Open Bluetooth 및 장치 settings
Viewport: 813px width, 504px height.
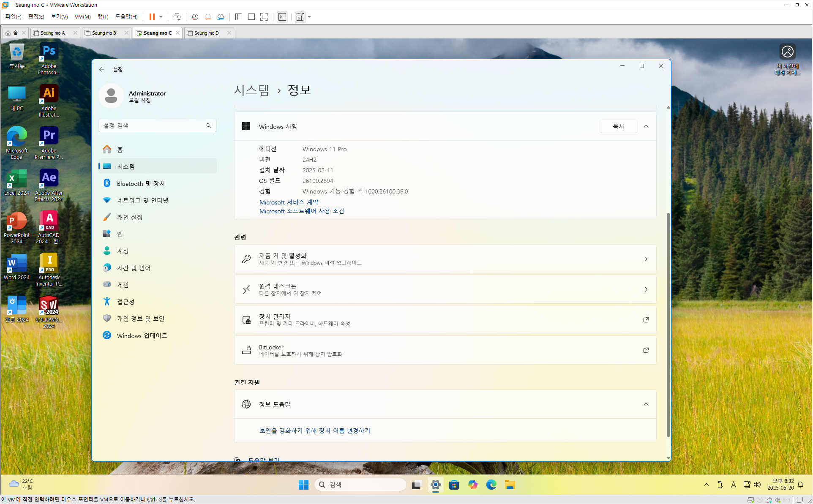(x=141, y=183)
